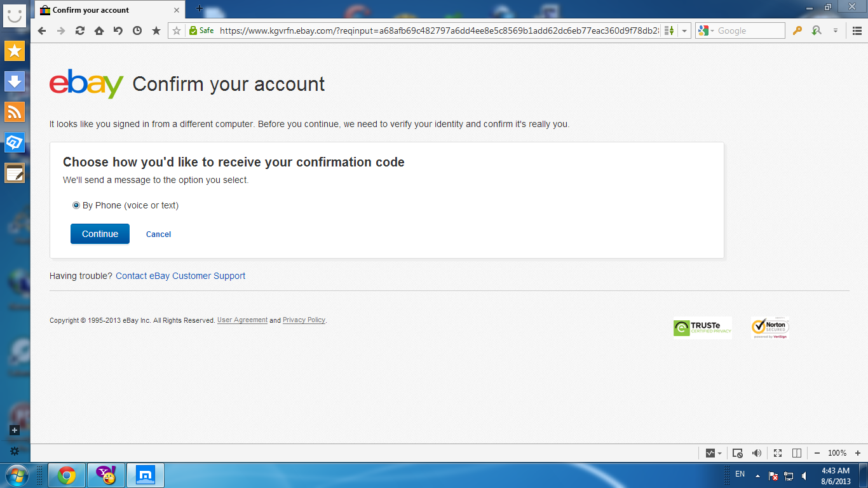
Task: Go back to the previous page
Action: tap(42, 30)
